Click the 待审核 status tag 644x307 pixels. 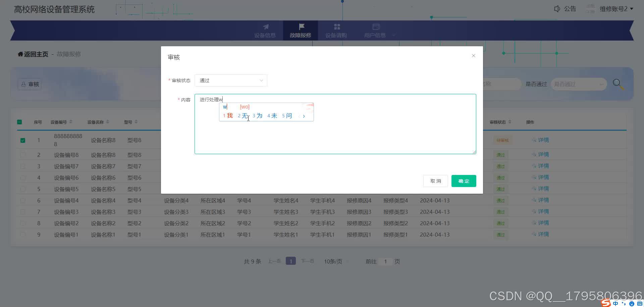[x=502, y=140]
